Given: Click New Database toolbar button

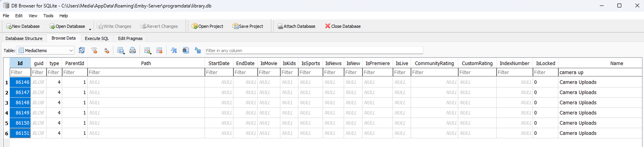Looking at the screenshot, I should coord(23,26).
